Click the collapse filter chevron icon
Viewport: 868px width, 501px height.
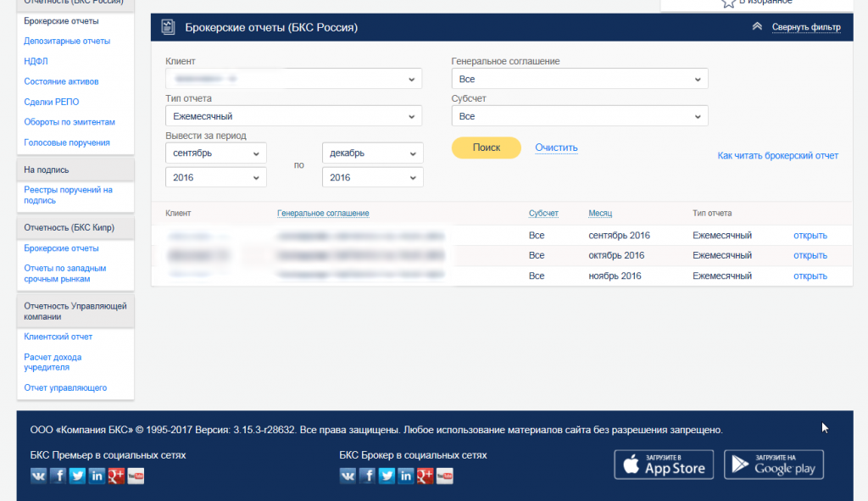click(x=757, y=26)
